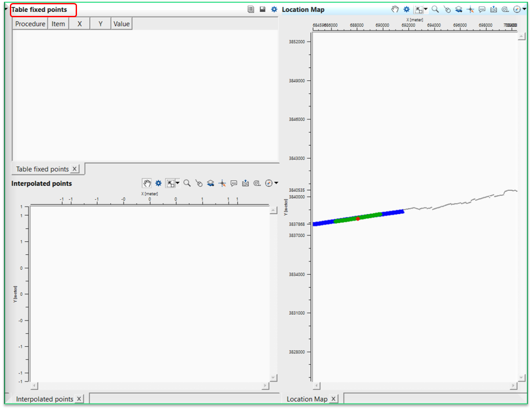Image resolution: width=532 pixels, height=410 pixels.
Task: Switch to the Location Map tab
Action: 308,399
